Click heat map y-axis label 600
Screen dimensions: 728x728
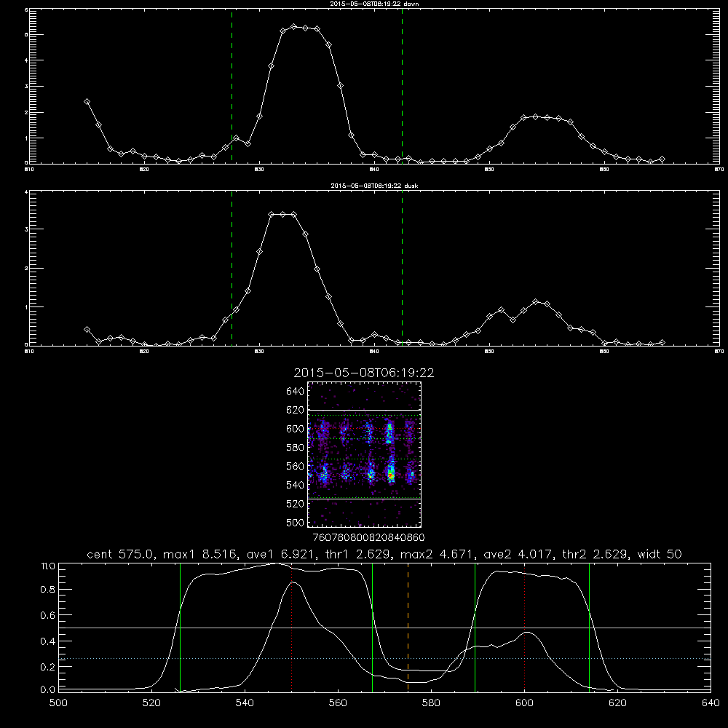[295, 429]
